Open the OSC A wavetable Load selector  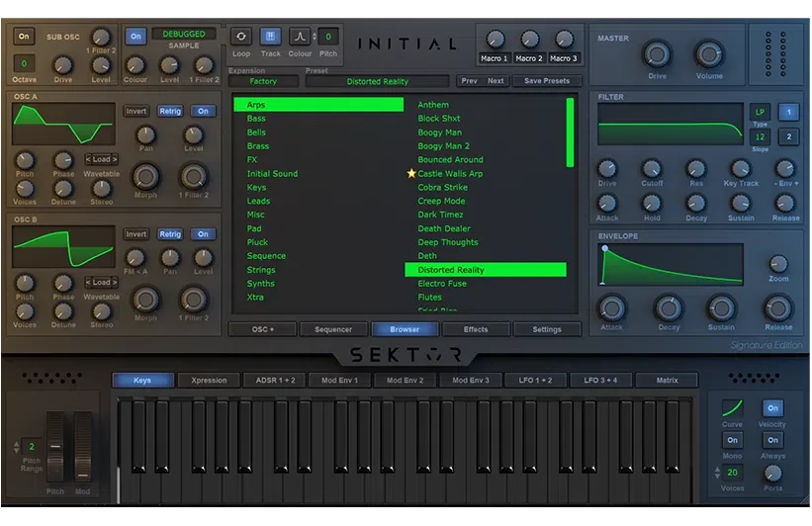(102, 159)
